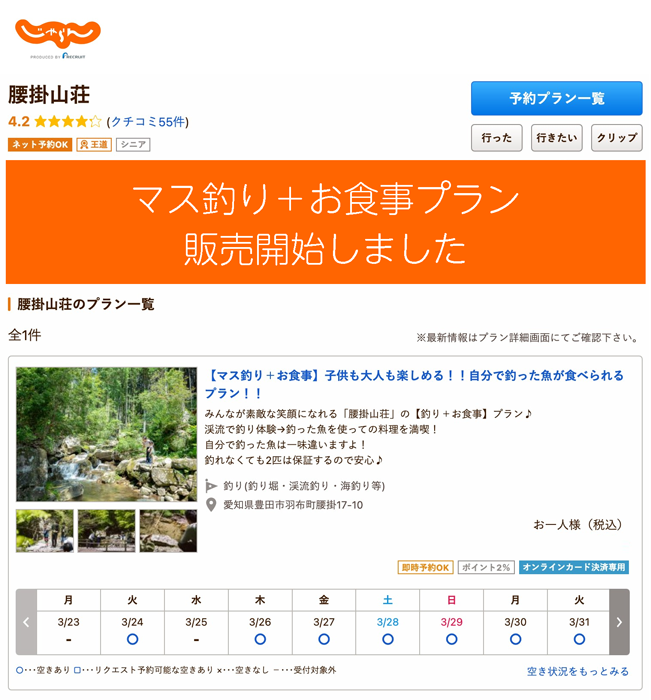Click the Jalan orange logo

pos(58,34)
